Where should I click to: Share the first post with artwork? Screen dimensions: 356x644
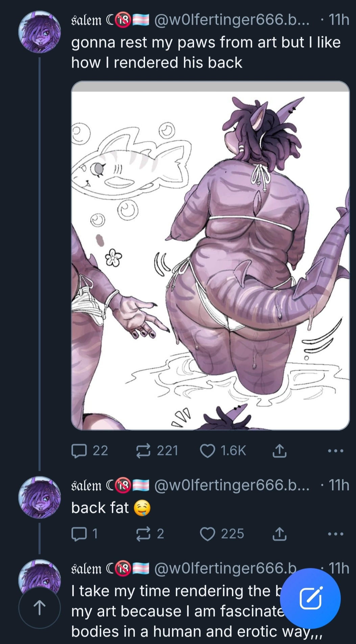click(x=279, y=451)
